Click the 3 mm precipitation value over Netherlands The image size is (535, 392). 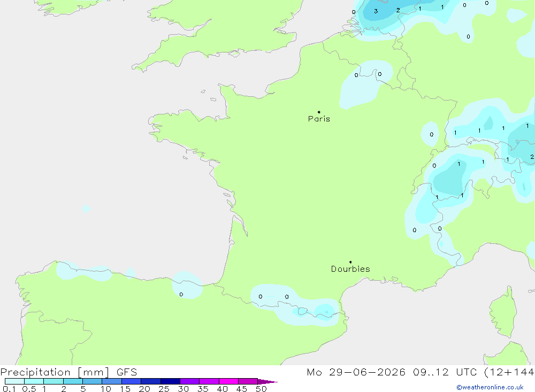pyautogui.click(x=376, y=11)
